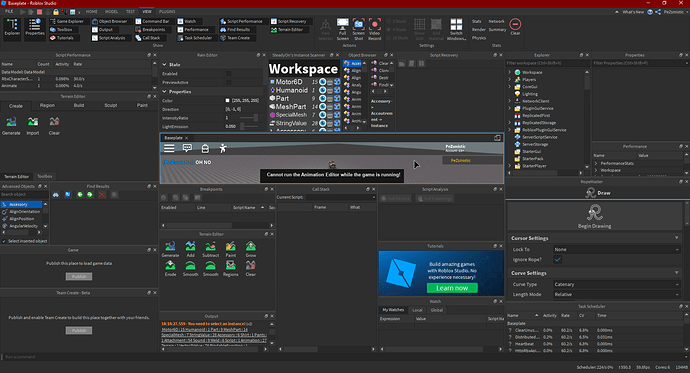The image size is (690, 373).
Task: Select the Generate tool in the top-left Terrain Editor
Action: tap(11, 125)
